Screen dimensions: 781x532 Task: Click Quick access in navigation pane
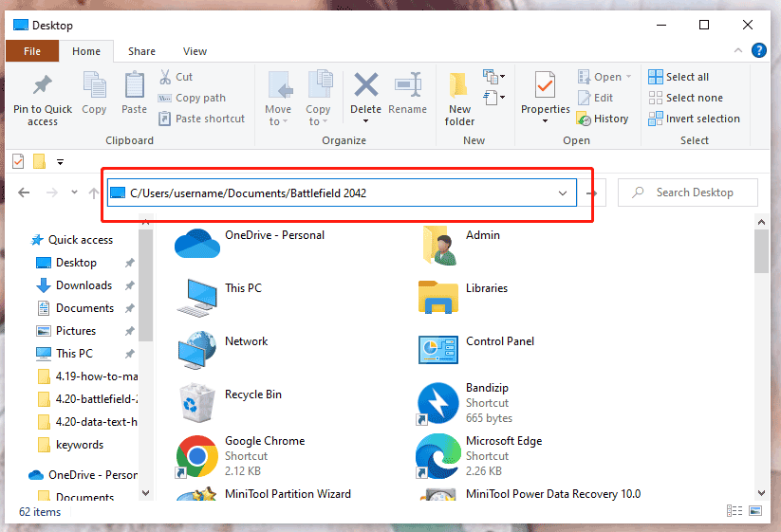pos(71,240)
